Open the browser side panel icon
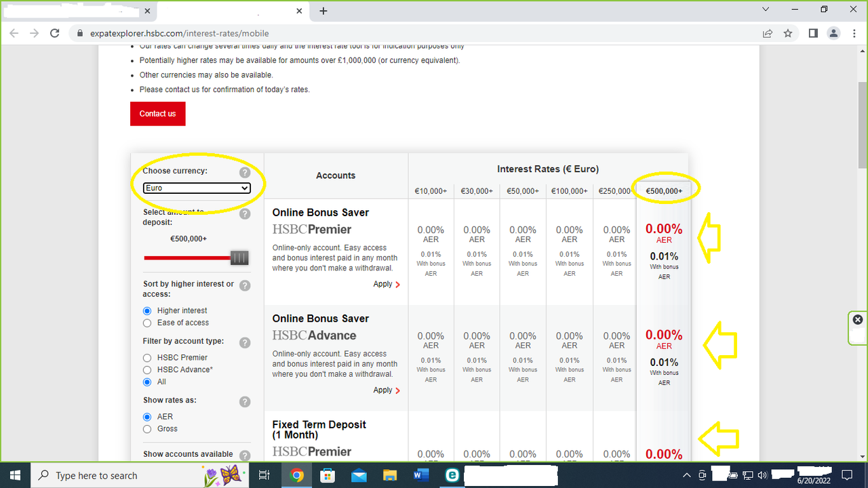 tap(814, 33)
